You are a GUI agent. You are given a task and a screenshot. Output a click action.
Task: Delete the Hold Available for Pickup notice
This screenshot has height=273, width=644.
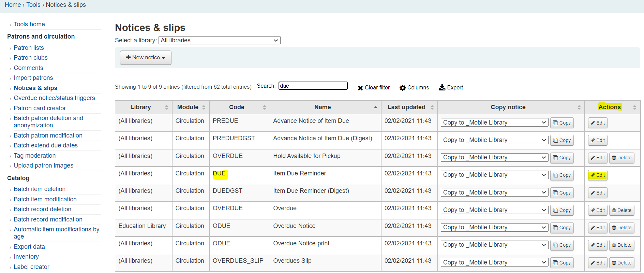[622, 158]
